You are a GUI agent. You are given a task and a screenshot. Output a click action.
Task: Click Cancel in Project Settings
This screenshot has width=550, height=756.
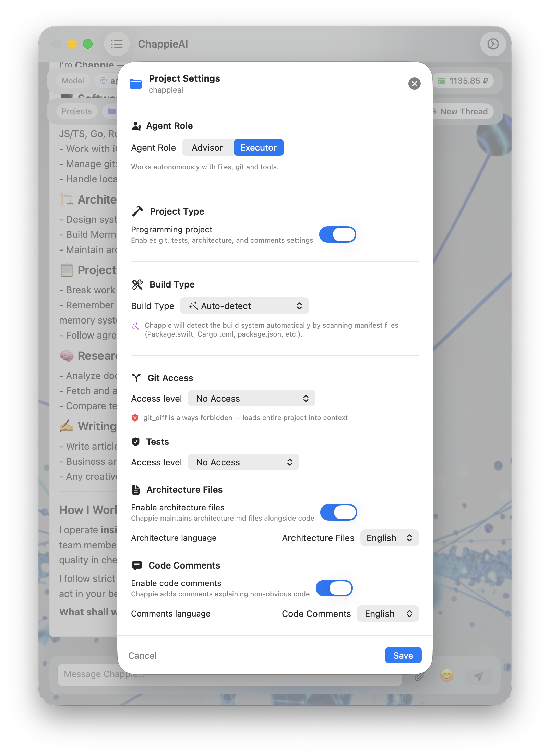tap(142, 655)
